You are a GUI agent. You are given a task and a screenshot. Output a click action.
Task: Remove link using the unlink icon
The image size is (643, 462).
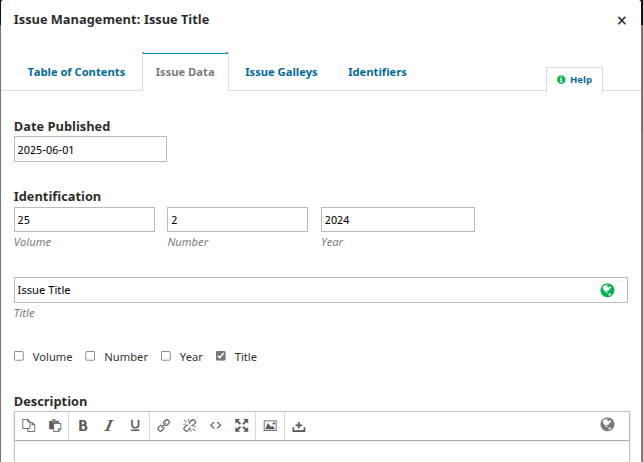tap(190, 425)
